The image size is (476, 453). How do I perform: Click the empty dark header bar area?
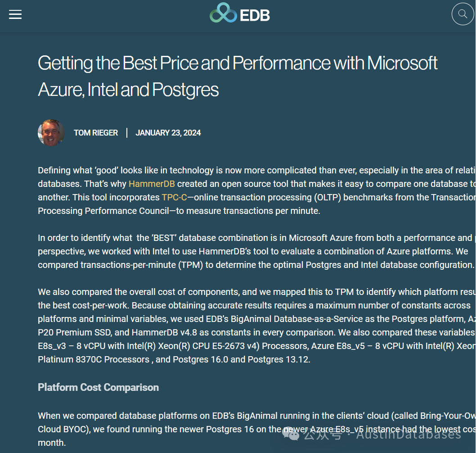pyautogui.click(x=358, y=15)
